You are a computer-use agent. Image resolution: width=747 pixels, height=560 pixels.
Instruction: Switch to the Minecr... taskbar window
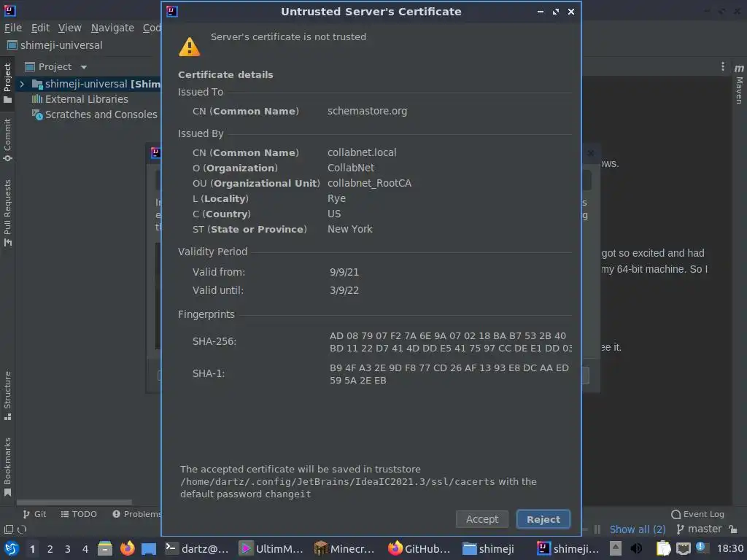(345, 548)
